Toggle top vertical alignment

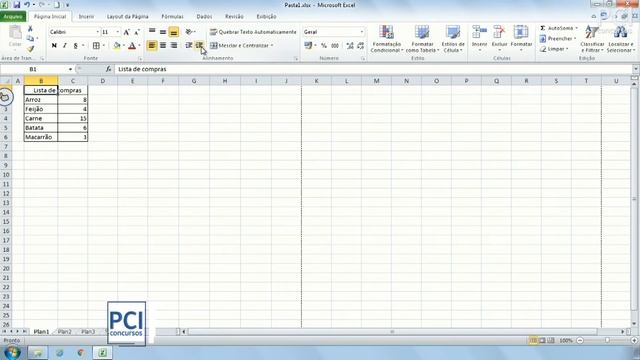(x=152, y=31)
